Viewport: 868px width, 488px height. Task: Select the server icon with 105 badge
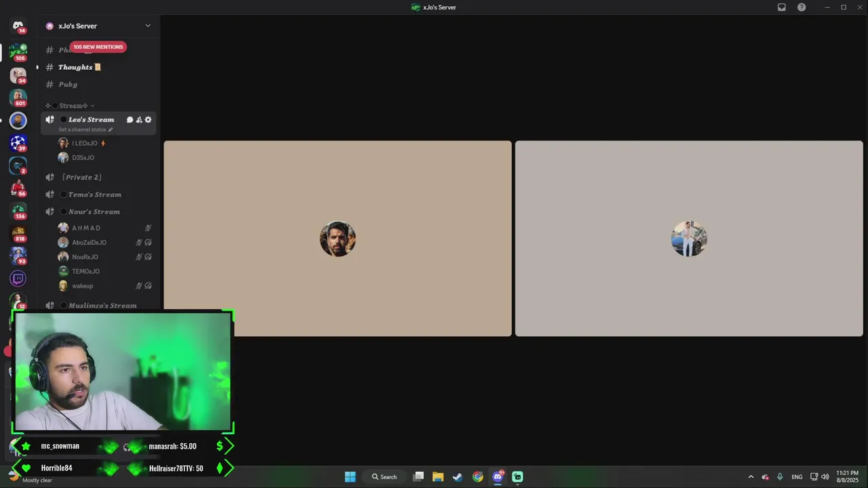[x=18, y=52]
